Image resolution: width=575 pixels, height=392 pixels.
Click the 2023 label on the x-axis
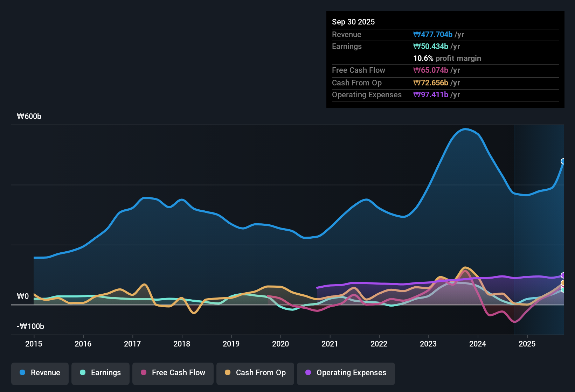(428, 344)
